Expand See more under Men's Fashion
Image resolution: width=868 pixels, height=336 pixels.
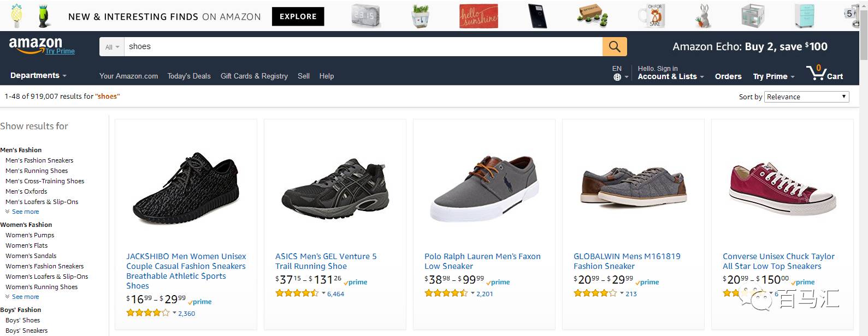pyautogui.click(x=25, y=212)
